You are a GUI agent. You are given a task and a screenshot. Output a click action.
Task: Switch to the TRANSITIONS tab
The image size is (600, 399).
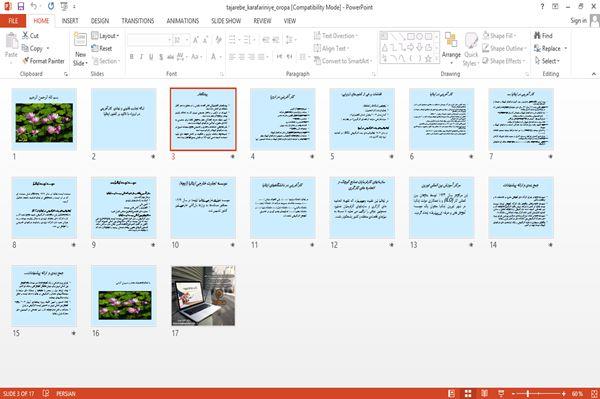pos(138,21)
